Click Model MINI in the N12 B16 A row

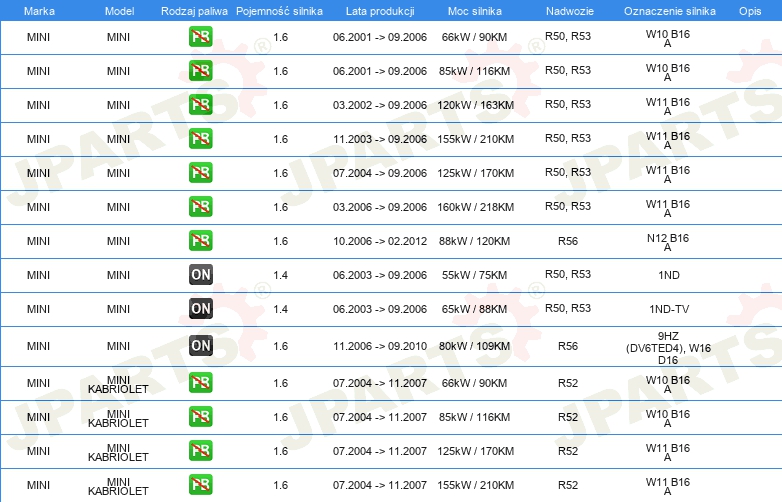(118, 241)
